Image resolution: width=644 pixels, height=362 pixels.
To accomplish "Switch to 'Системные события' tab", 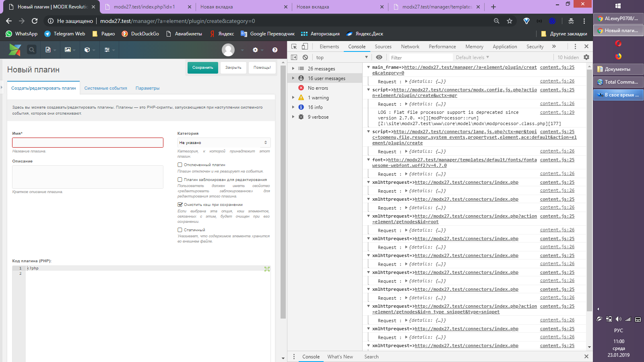I will pyautogui.click(x=105, y=88).
